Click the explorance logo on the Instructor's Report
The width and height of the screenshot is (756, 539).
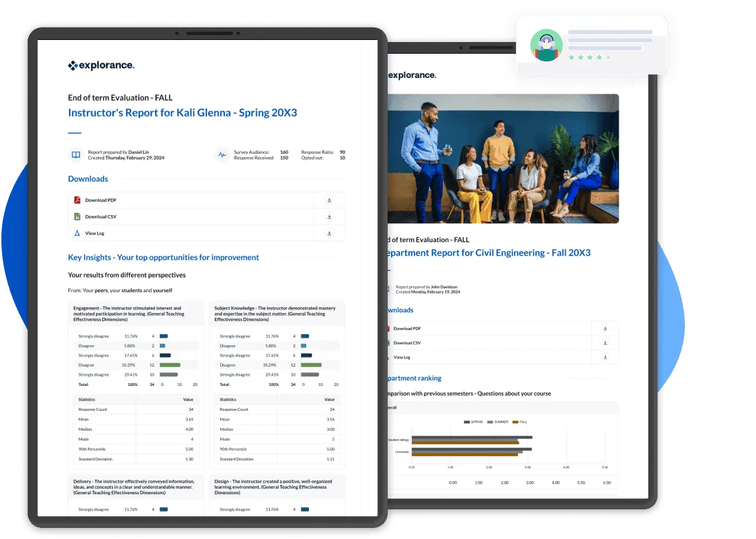pos(101,65)
